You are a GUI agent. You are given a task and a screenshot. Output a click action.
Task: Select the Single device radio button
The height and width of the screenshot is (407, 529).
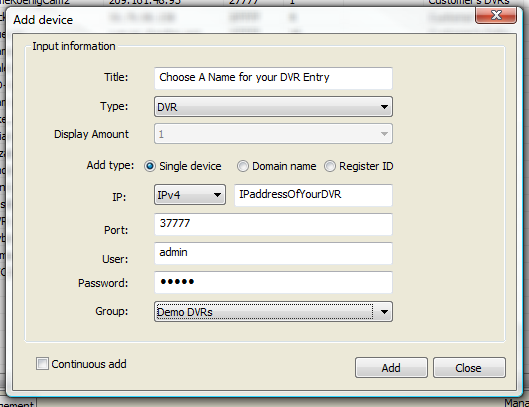click(150, 166)
